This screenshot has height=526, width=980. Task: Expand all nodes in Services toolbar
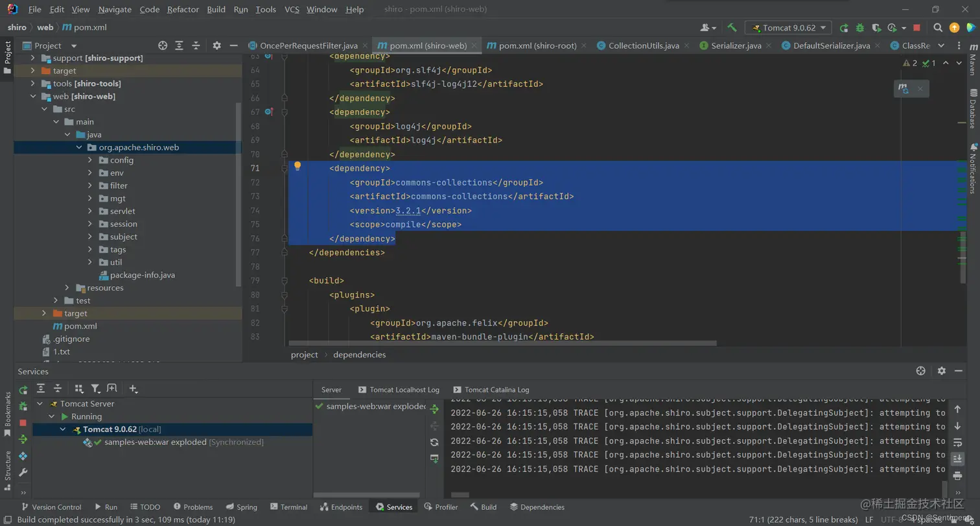point(41,389)
